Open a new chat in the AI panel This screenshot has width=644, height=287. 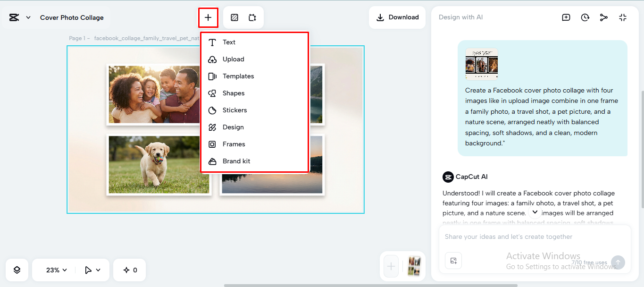coord(566,17)
